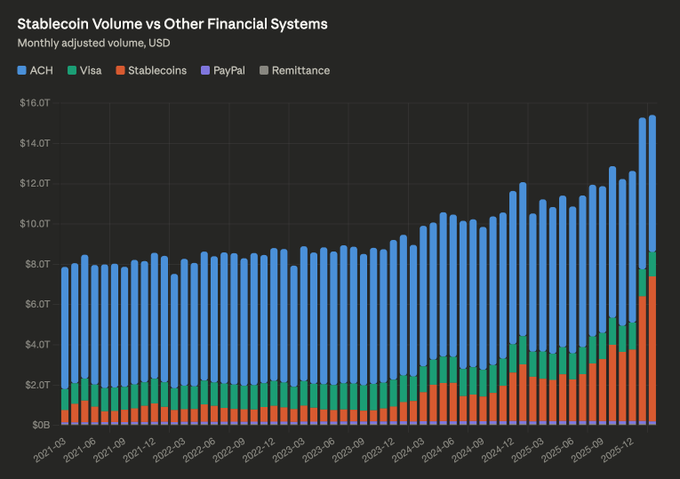680x479 pixels.
Task: Toggle the Visa series label in legend
Action: coord(90,71)
